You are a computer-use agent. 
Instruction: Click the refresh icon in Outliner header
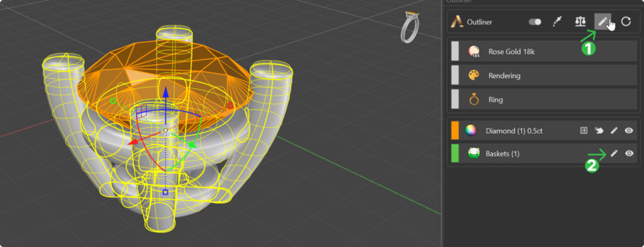[626, 22]
